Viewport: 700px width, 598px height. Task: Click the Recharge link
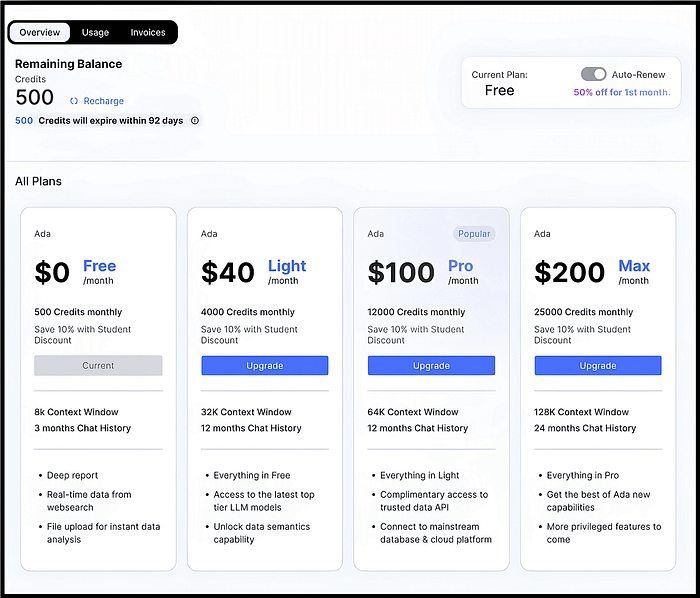point(104,101)
